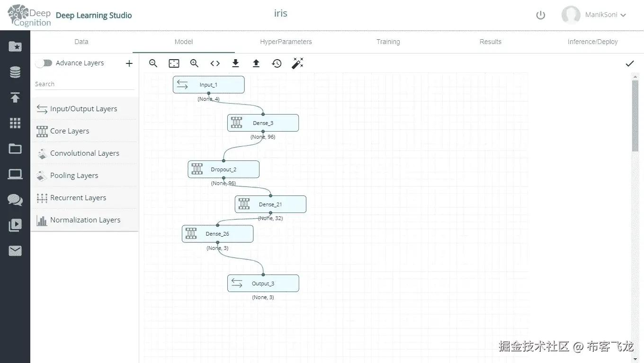The height and width of the screenshot is (363, 644).
Task: Select the Output_3 node
Action: pos(263,283)
